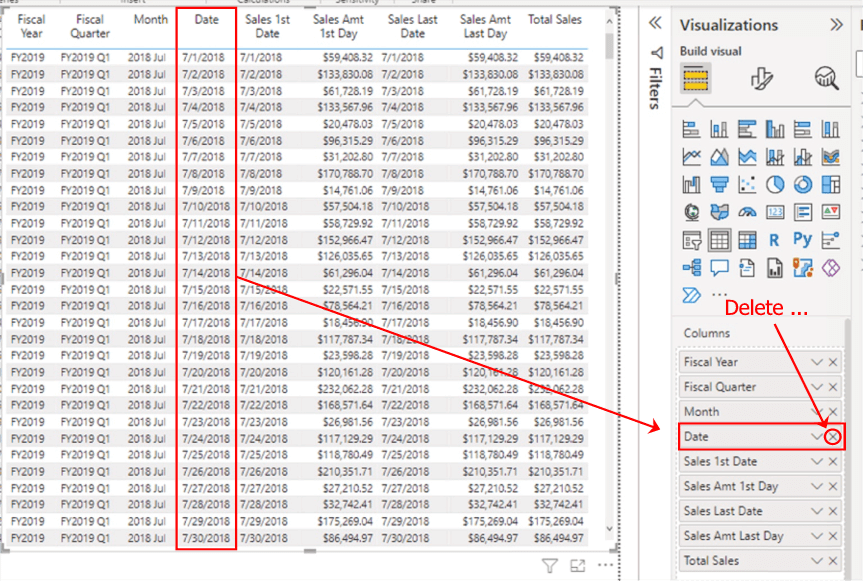Open the Build visual fields tab
This screenshot has width=863, height=581.
695,78
